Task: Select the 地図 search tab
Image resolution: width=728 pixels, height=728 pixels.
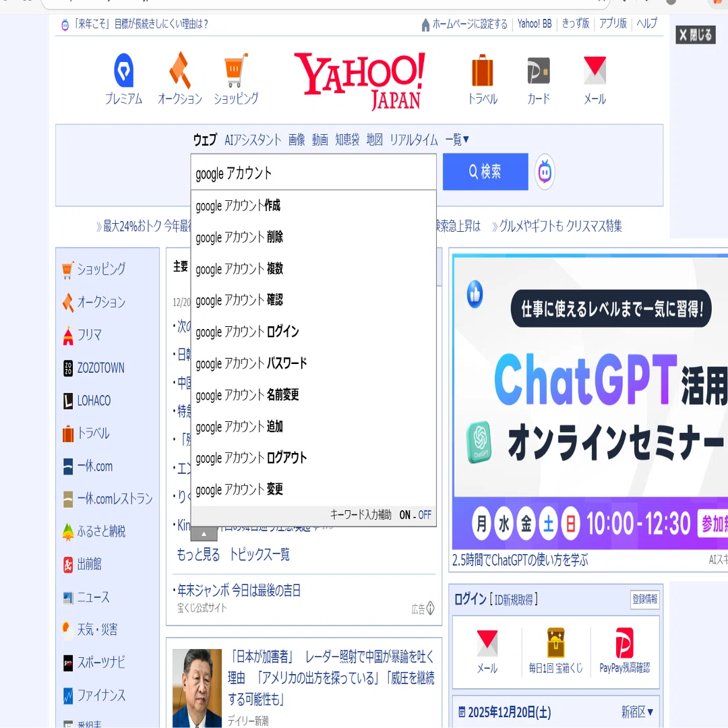Action: [x=375, y=140]
